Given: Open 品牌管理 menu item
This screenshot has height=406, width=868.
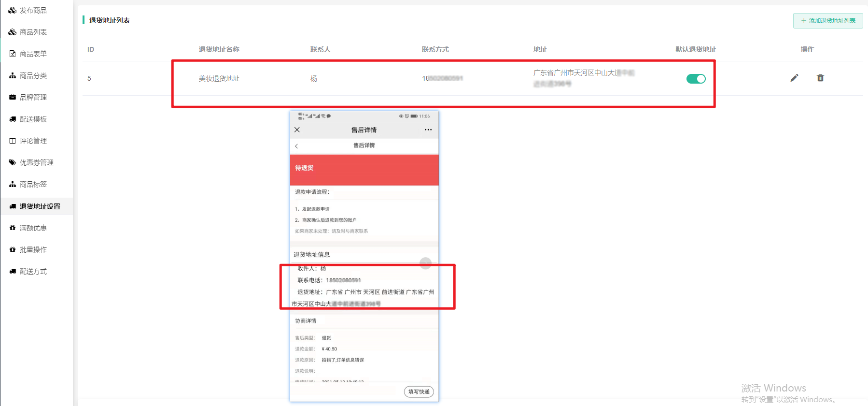Looking at the screenshot, I should (x=33, y=97).
